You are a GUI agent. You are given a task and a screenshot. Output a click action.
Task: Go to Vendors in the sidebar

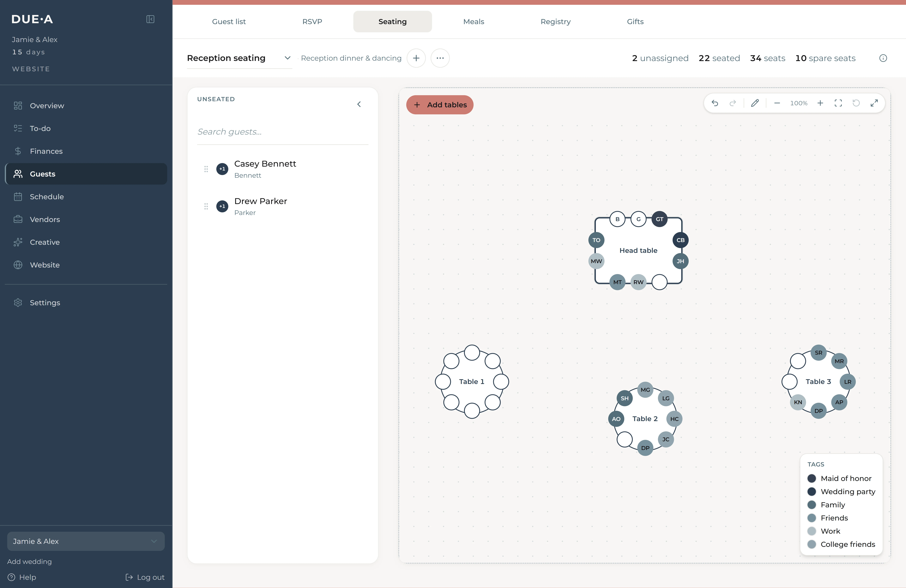(x=86, y=219)
